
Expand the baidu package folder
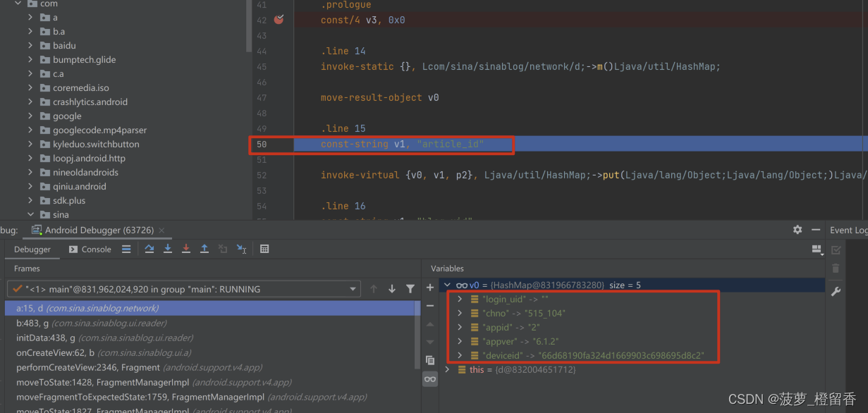(30, 45)
